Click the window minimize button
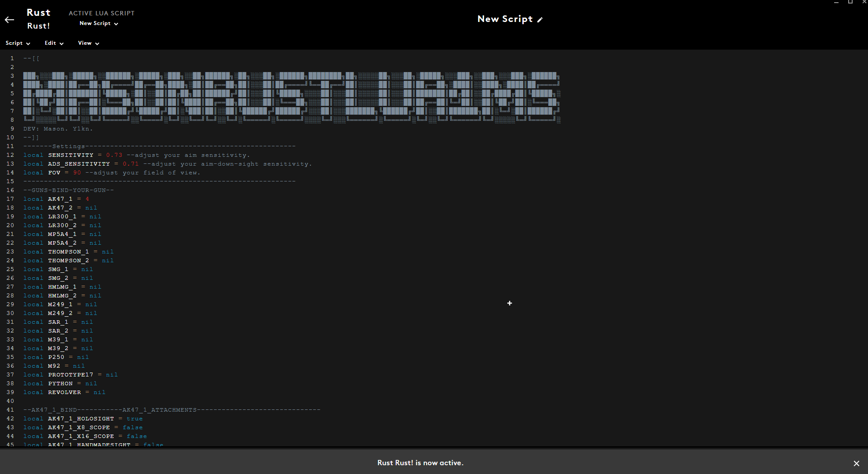This screenshot has width=868, height=474. point(836,2)
